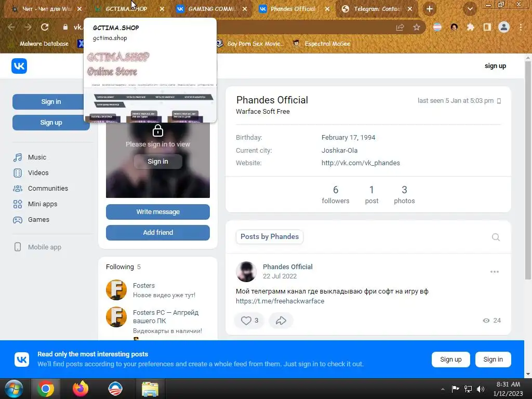532x399 pixels.
Task: Click the Phandes Official post avatar
Action: pos(246,271)
